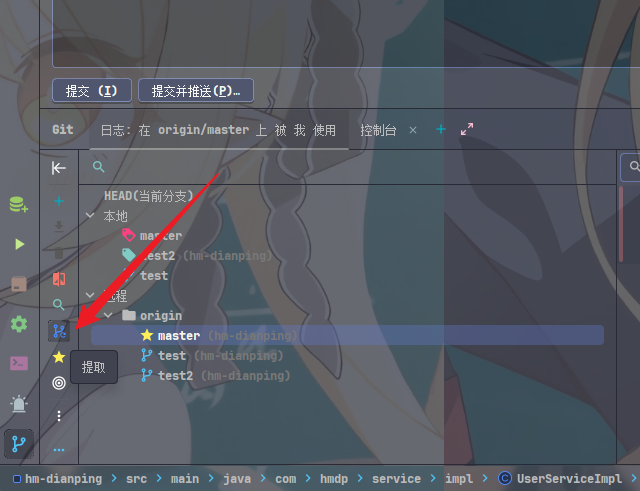Viewport: 640px width, 491px height.
Task: Open the database tool sidebar icon
Action: pyautogui.click(x=18, y=205)
